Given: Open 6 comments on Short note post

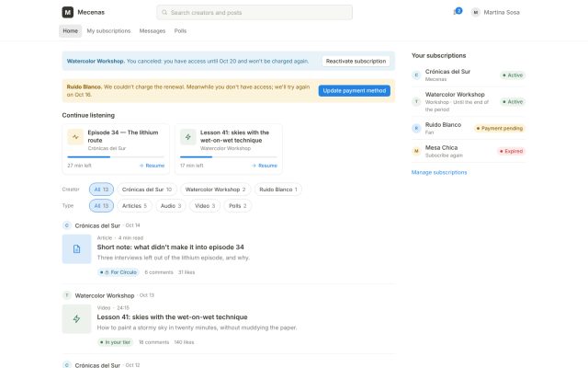Looking at the screenshot, I should pyautogui.click(x=159, y=272).
